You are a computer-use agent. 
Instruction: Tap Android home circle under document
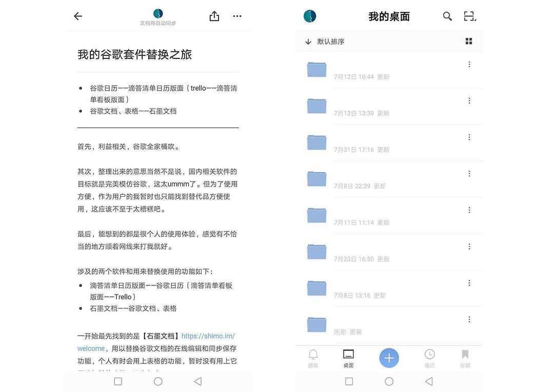(159, 381)
